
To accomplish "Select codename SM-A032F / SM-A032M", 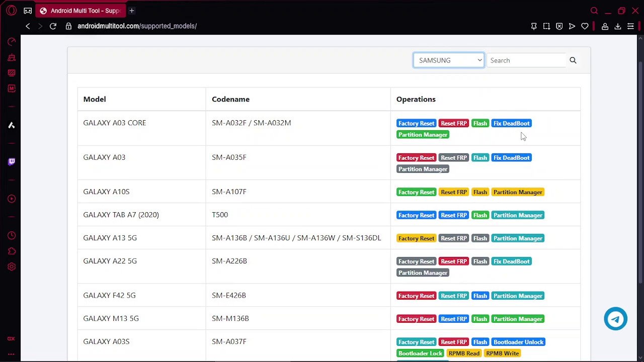I will click(252, 123).
